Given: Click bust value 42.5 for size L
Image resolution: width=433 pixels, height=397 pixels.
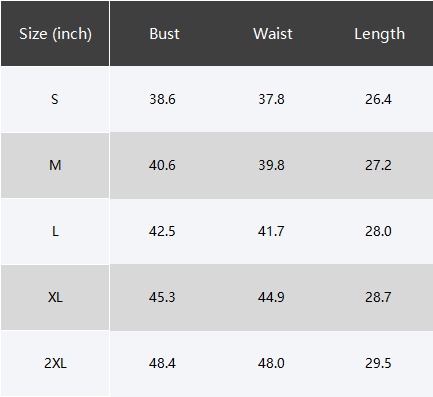Looking at the screenshot, I should (162, 231).
